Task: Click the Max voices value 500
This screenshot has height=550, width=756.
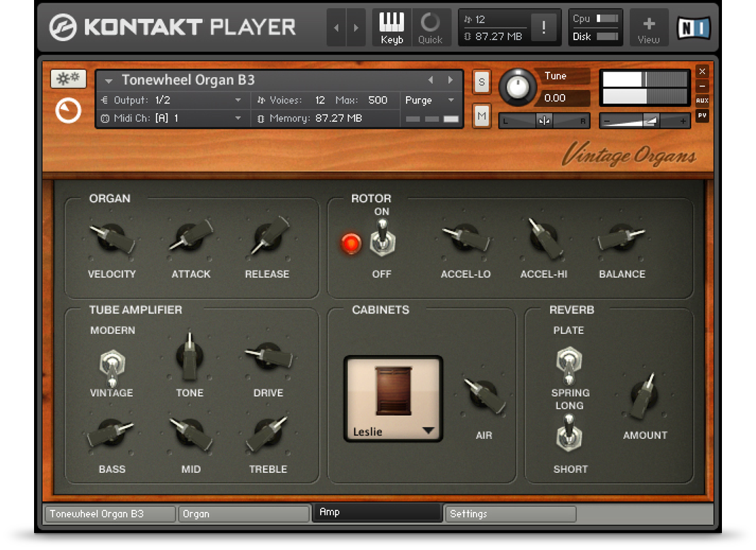Action: (x=377, y=100)
